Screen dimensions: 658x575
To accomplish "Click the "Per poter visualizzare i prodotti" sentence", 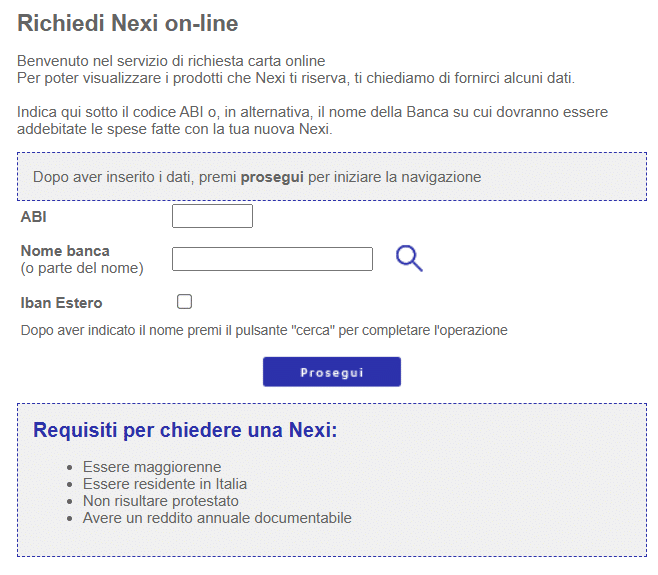I will 296,78.
